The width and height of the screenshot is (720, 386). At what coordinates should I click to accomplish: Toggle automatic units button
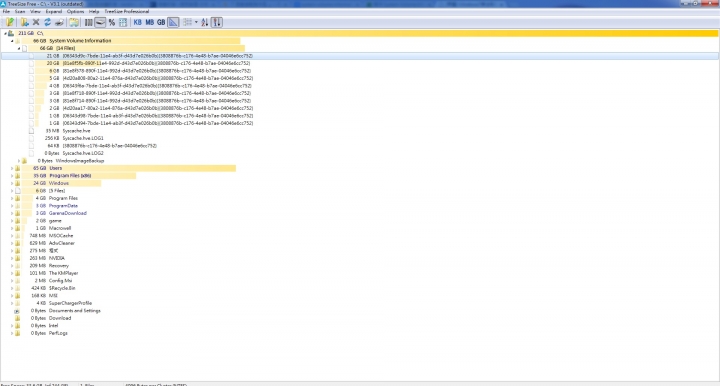(173, 22)
